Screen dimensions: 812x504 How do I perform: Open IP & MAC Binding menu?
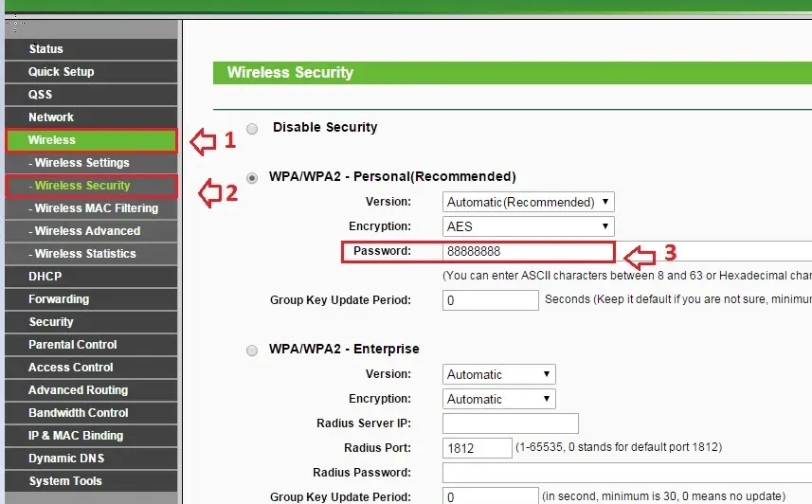(x=91, y=437)
